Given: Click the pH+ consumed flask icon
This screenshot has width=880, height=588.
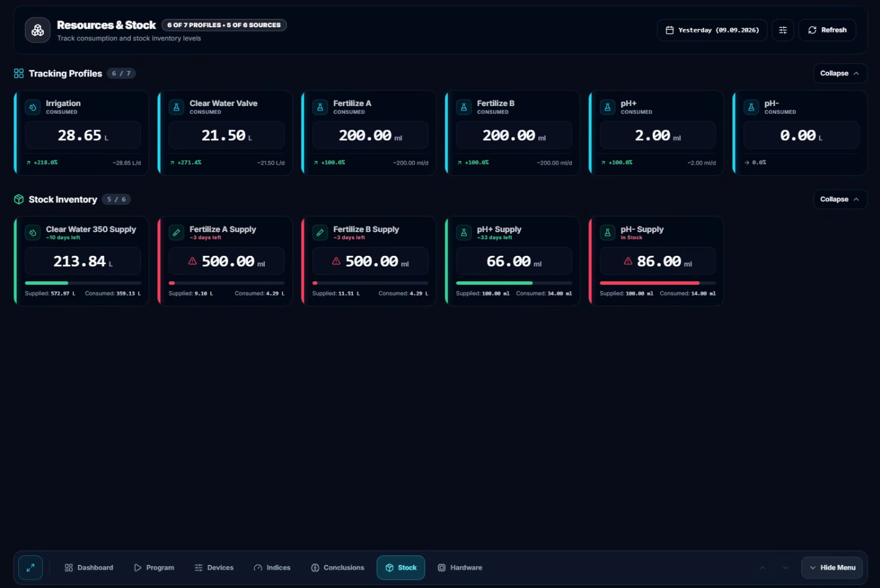Looking at the screenshot, I should click(x=608, y=107).
